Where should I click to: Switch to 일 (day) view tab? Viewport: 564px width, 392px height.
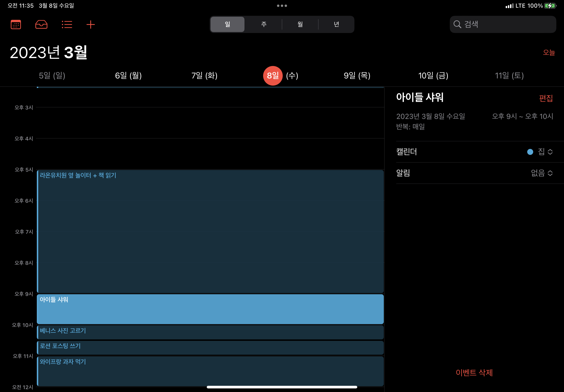click(227, 24)
